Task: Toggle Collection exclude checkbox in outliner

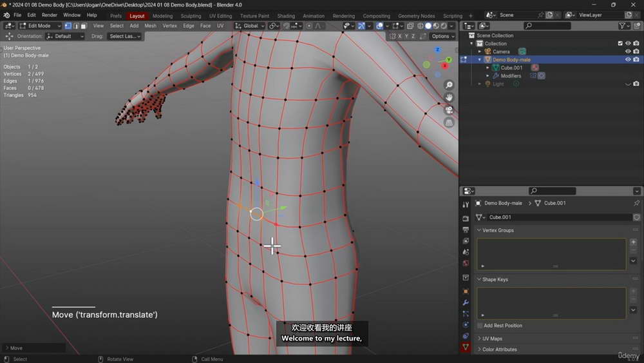Action: pos(620,43)
